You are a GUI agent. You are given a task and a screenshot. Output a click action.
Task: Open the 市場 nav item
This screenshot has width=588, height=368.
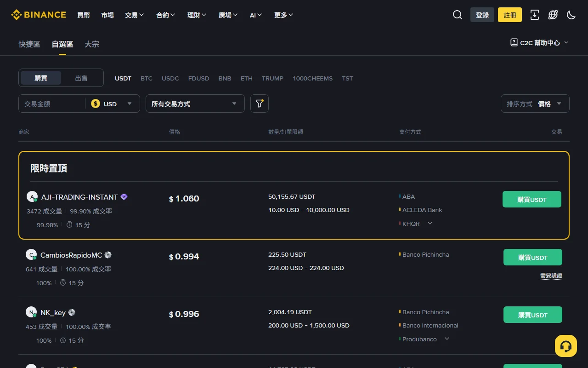click(x=107, y=15)
